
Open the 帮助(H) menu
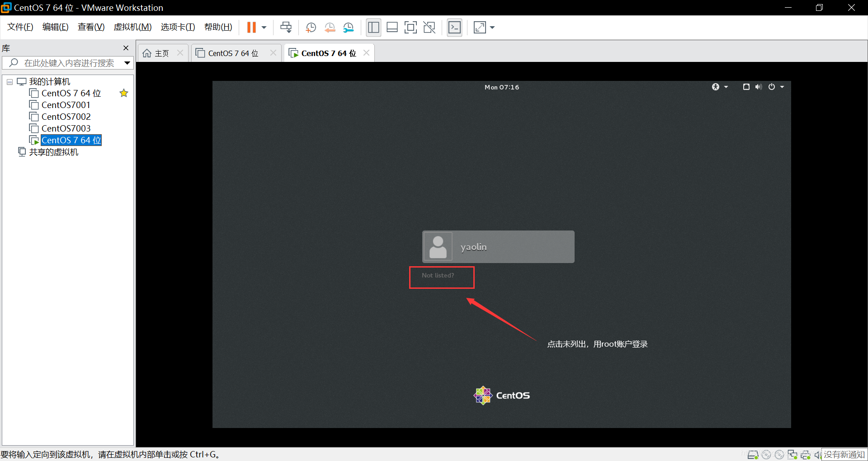click(x=218, y=27)
